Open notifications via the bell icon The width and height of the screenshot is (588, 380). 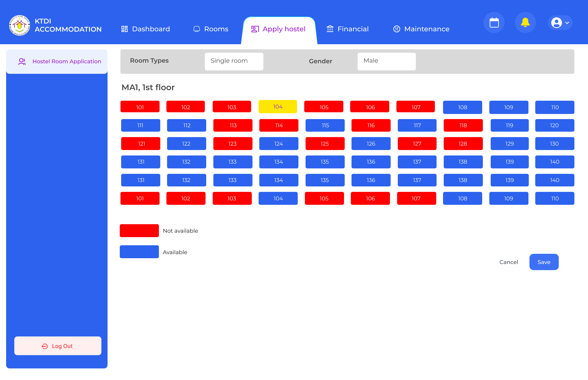[525, 22]
